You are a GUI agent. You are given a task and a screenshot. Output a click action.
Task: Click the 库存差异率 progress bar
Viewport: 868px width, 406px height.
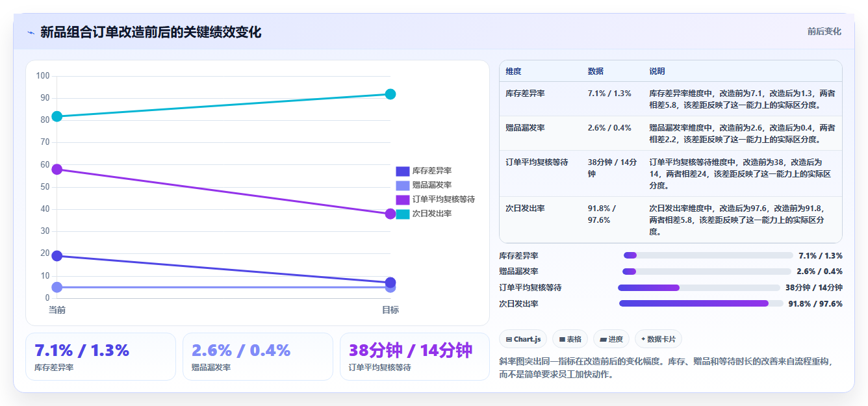[x=708, y=256]
